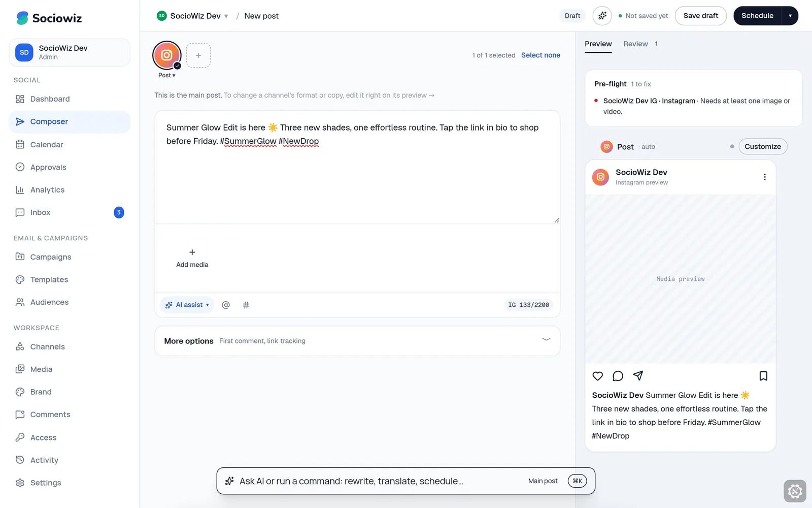Screen dimensions: 812x508
Task: Click the Inbox unread badge showing 3
Action: click(119, 212)
